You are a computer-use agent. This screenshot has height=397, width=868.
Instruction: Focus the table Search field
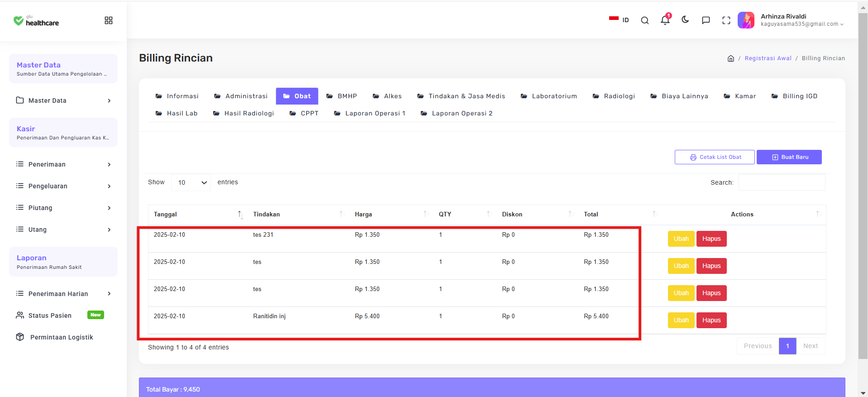(x=782, y=182)
